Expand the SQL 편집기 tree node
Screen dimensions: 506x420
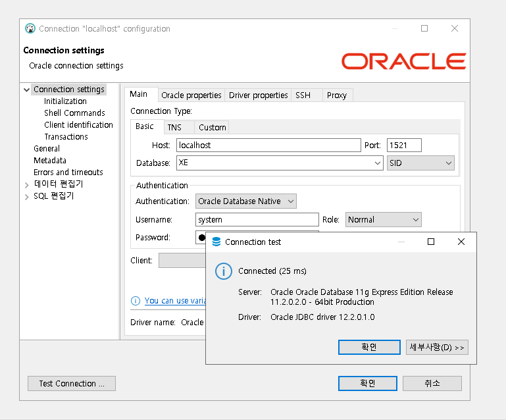(27, 197)
